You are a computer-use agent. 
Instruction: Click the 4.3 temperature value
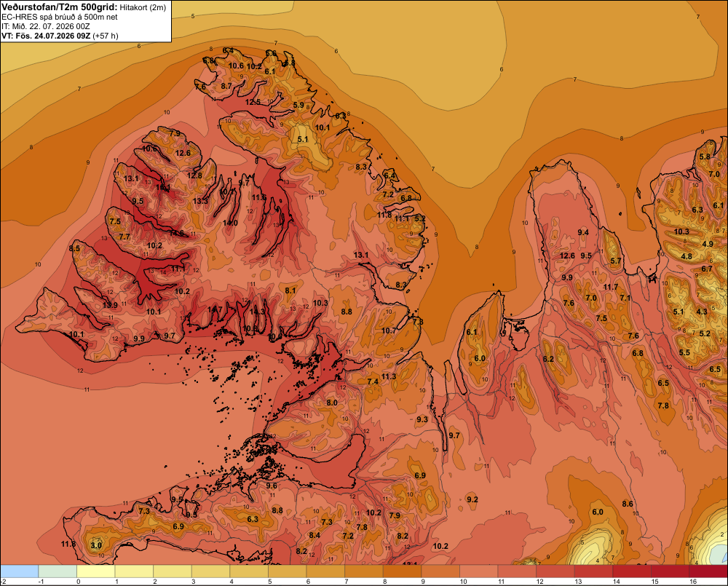702,312
